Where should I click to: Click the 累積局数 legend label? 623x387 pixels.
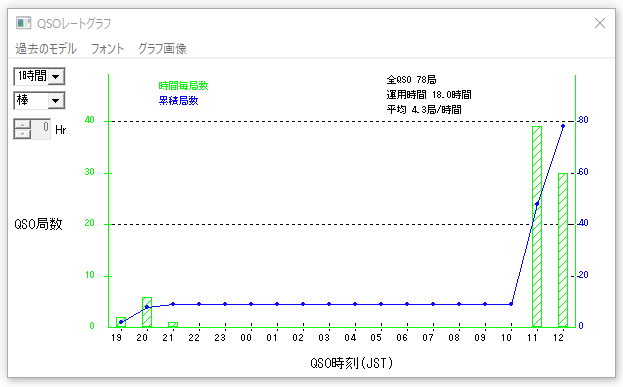178,101
